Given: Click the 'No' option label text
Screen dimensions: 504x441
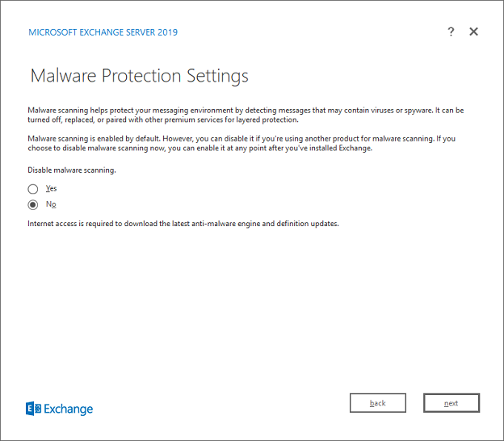Looking at the screenshot, I should coord(51,204).
